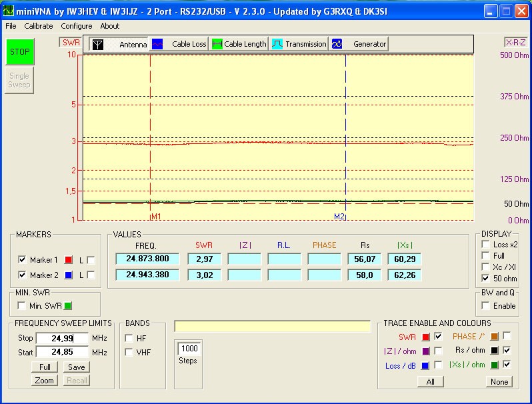Click the red SWR trace colour swatch
The height and width of the screenshot is (404, 532).
425,337
